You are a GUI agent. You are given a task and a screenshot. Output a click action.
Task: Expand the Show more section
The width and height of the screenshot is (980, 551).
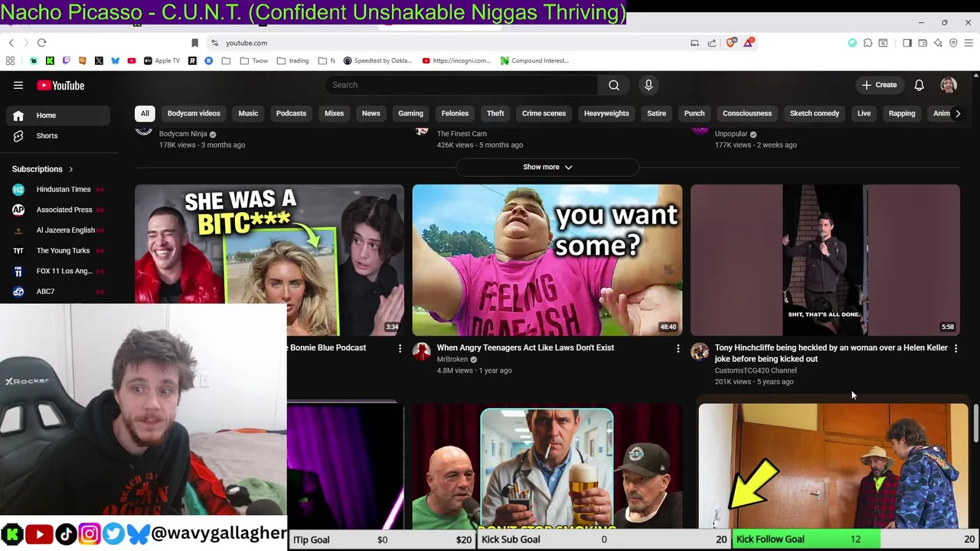coord(547,167)
